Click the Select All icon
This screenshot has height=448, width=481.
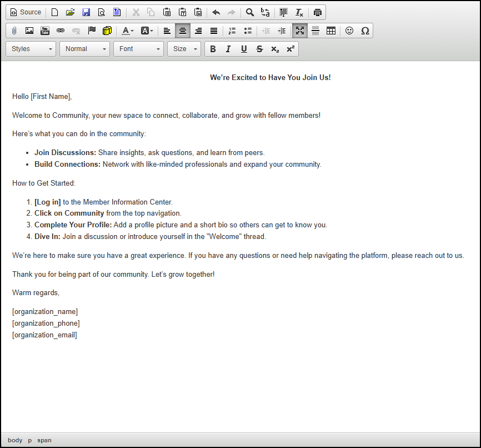[283, 12]
